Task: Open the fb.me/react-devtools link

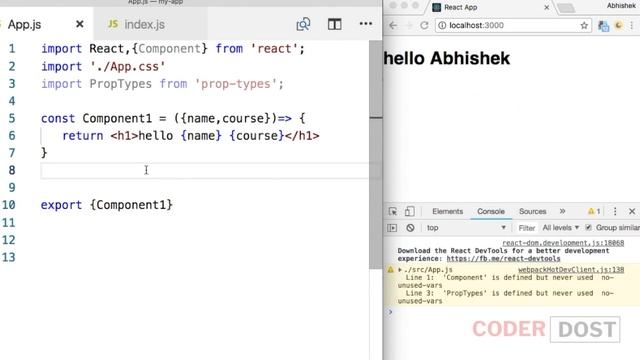Action: [x=503, y=259]
